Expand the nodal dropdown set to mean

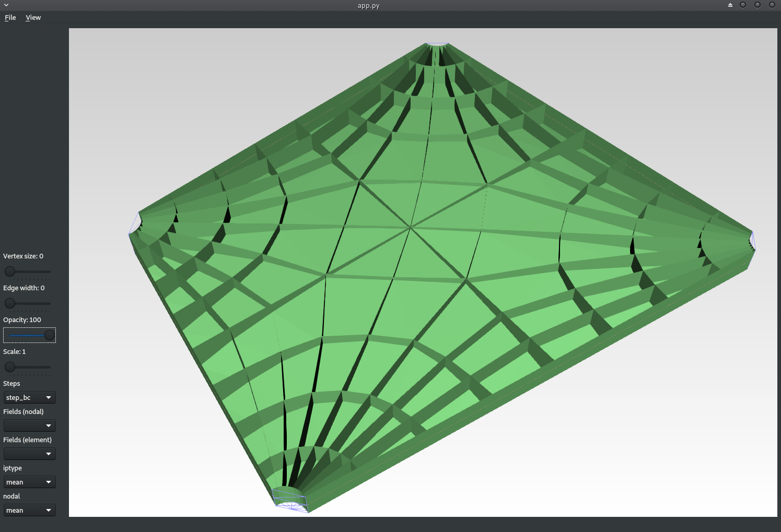[x=29, y=511]
